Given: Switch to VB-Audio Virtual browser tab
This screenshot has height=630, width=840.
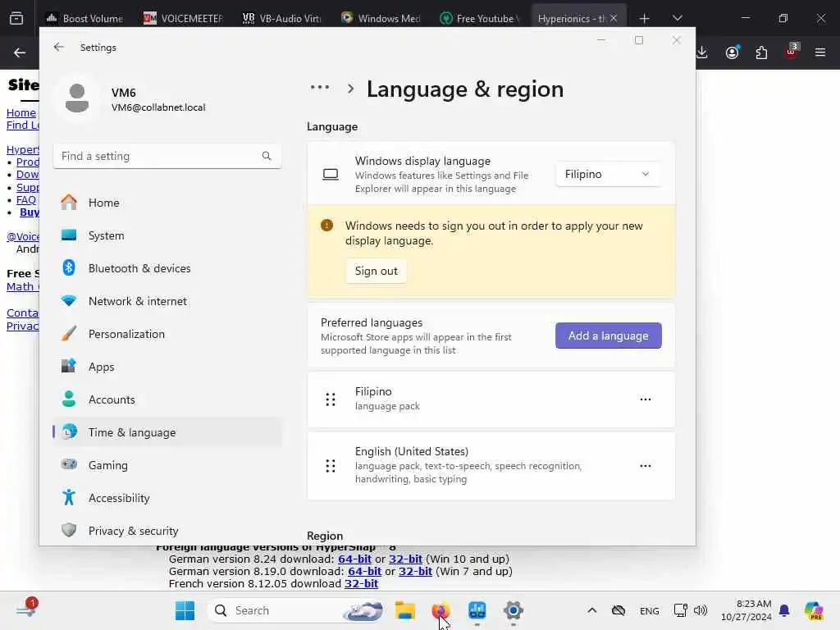Looking at the screenshot, I should tap(282, 18).
